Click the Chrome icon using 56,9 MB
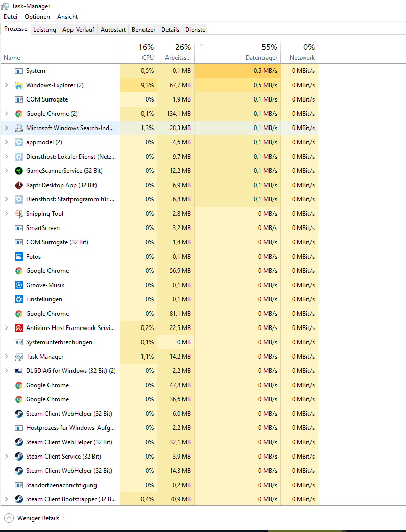This screenshot has height=532, width=406. tap(19, 271)
